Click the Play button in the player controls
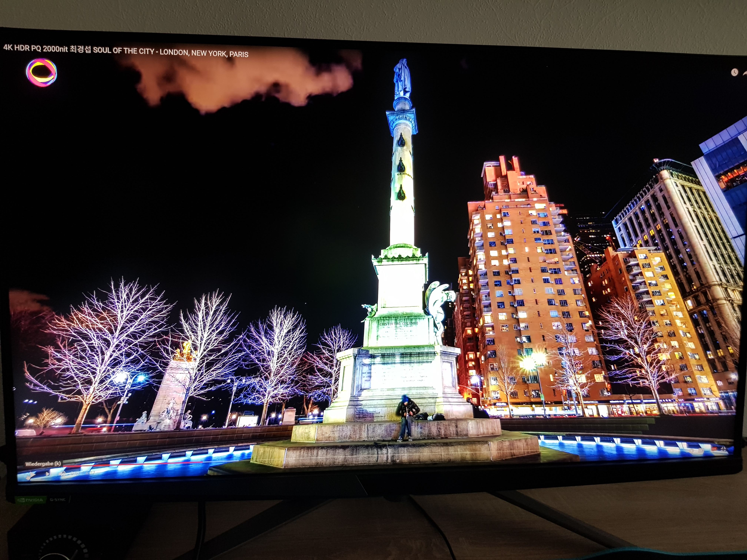 [33, 474]
